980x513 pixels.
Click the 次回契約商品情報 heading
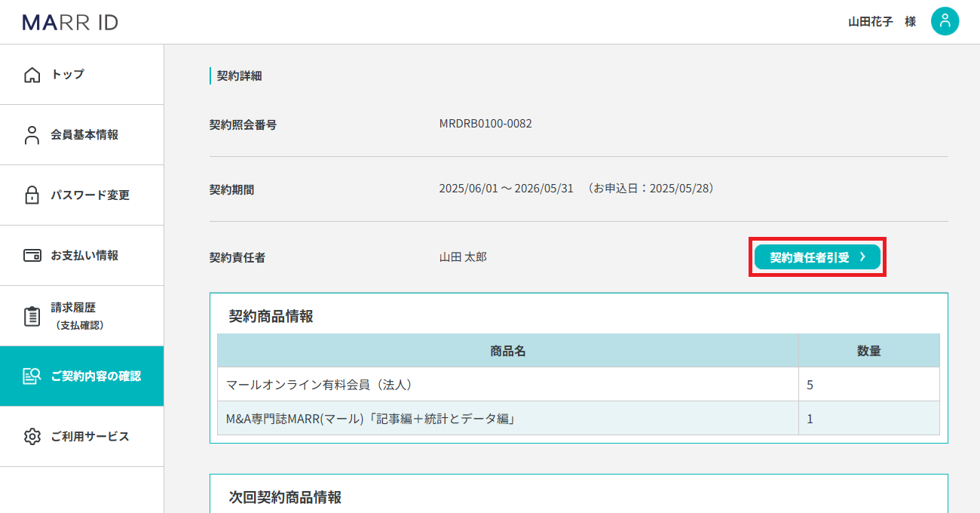pos(285,498)
